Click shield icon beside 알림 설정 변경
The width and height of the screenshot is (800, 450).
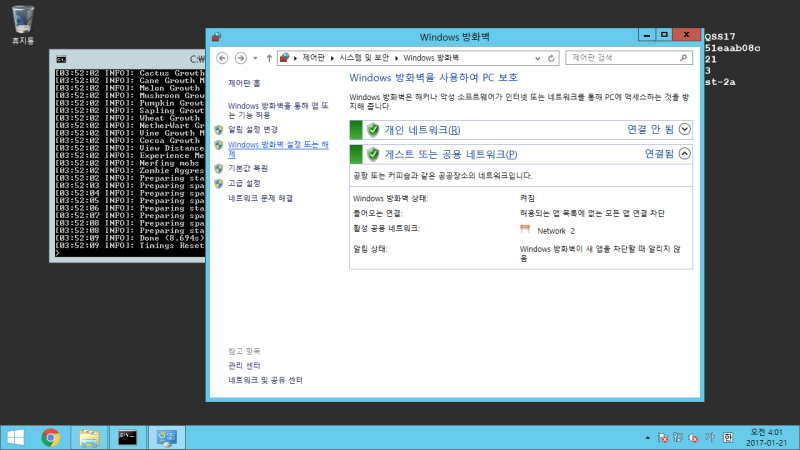click(219, 130)
